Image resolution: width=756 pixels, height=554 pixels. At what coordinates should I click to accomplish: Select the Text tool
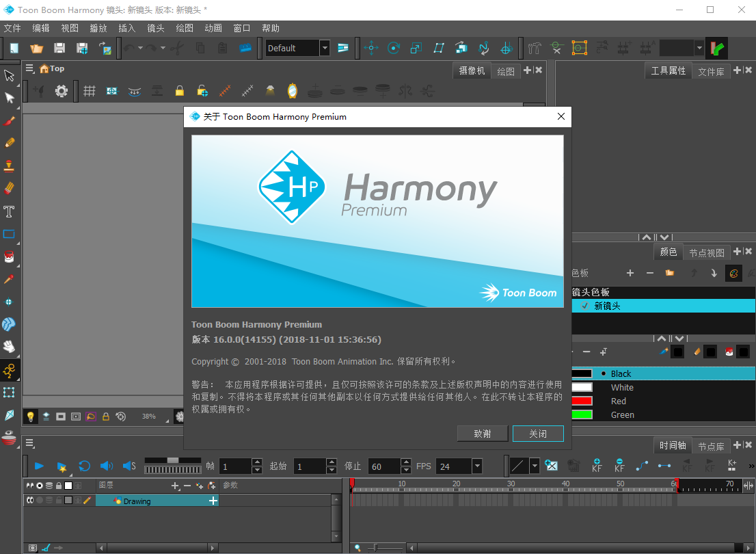(x=9, y=211)
